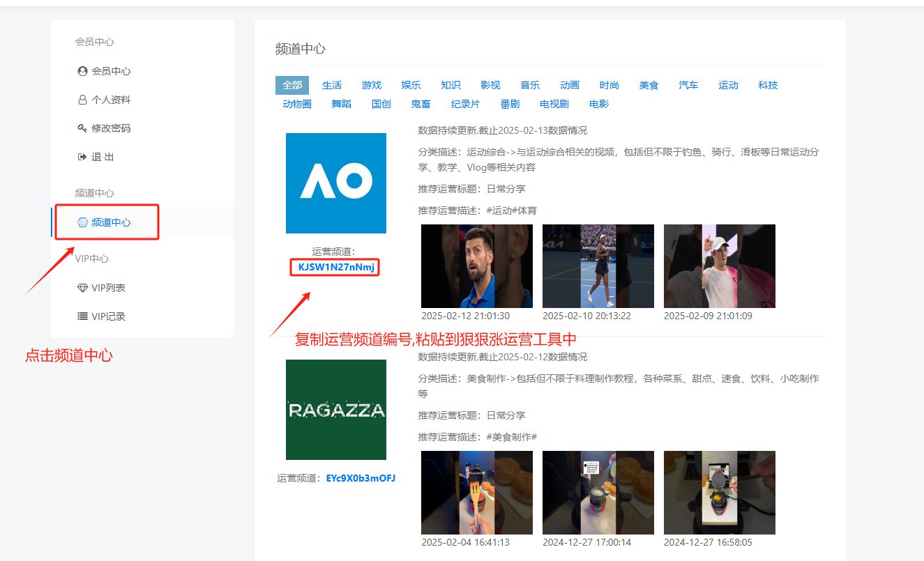
Task: Select the 影视 category tab
Action: coord(490,85)
